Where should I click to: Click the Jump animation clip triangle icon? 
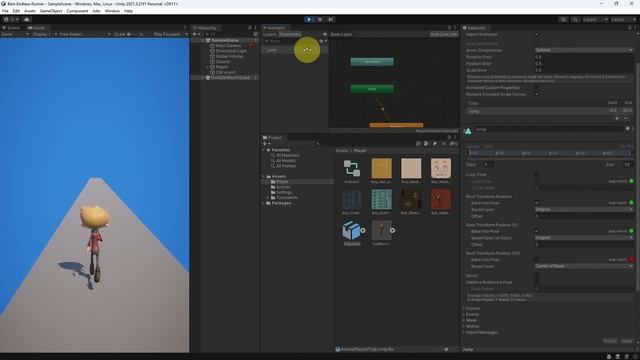point(468,131)
